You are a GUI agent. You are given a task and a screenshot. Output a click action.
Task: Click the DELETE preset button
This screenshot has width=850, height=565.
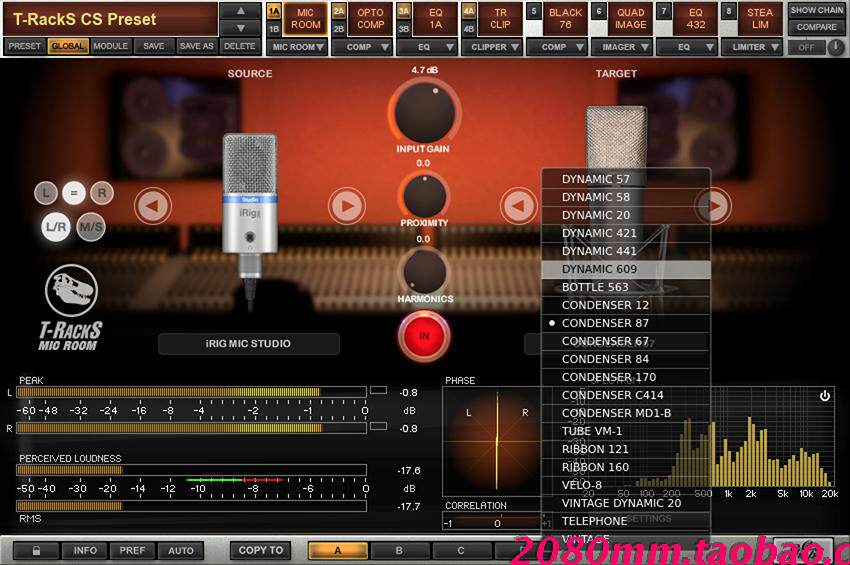click(x=240, y=46)
